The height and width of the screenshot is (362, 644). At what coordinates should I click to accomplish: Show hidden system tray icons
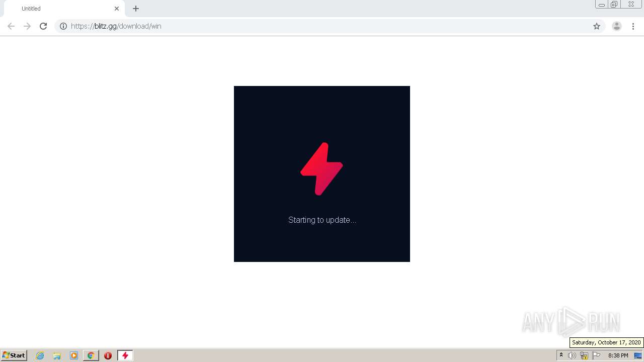click(561, 355)
